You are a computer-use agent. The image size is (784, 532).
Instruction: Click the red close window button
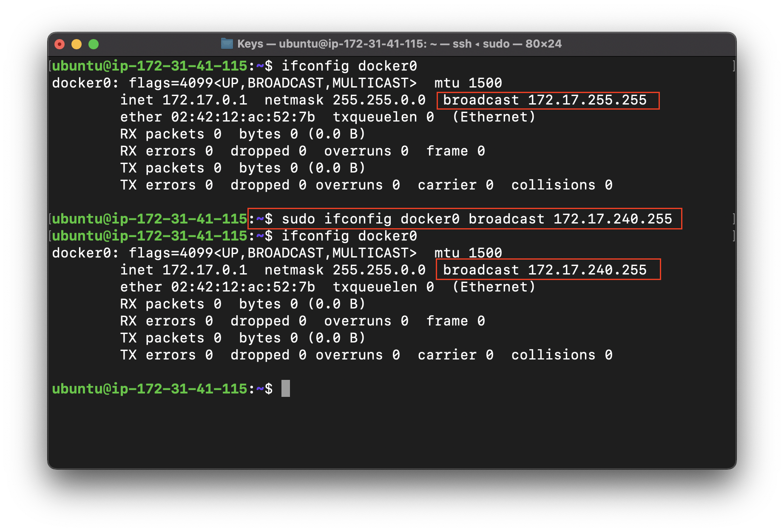60,44
